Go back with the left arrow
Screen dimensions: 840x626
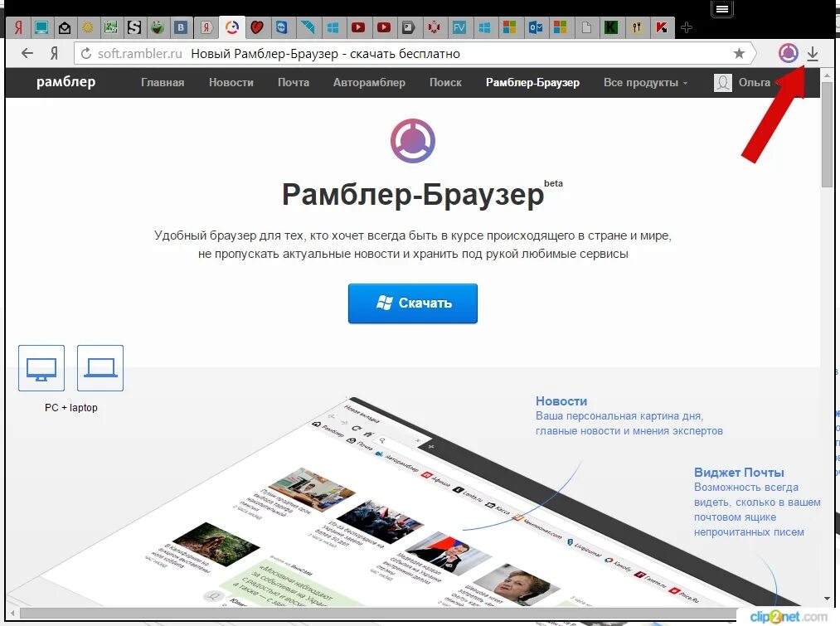[27, 53]
